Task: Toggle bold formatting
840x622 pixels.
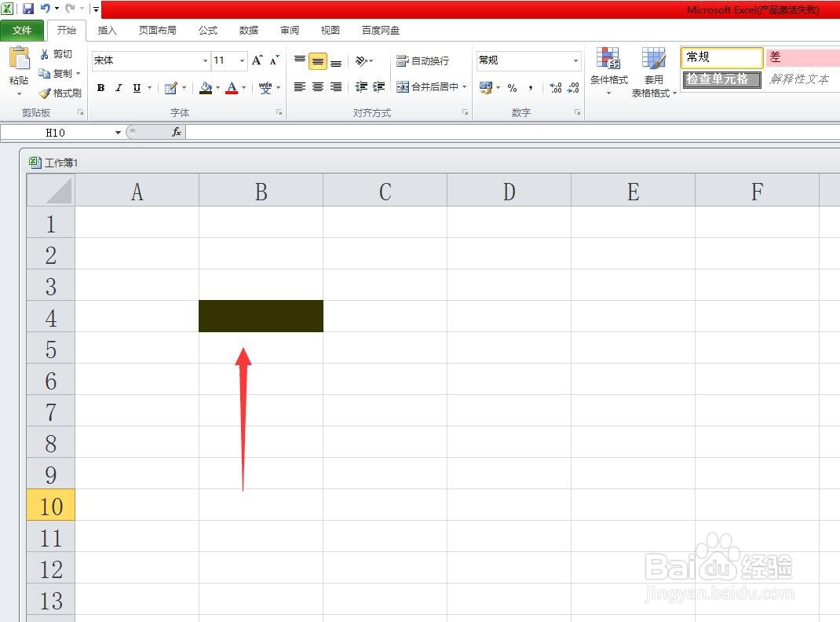Action: click(100, 88)
